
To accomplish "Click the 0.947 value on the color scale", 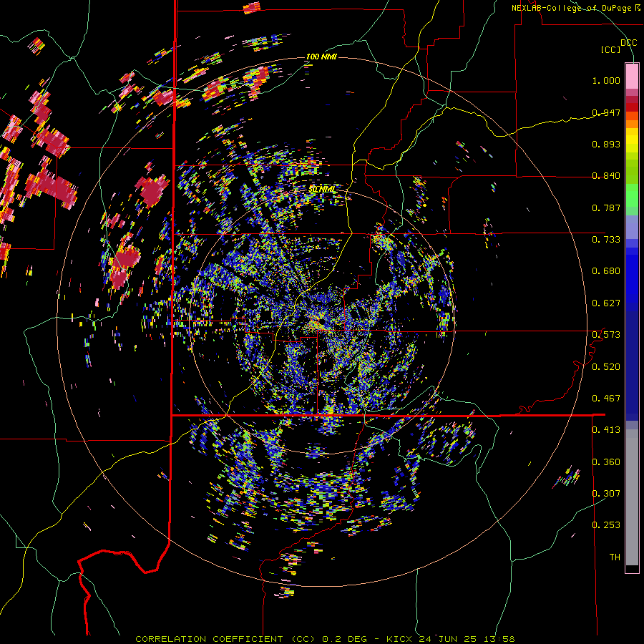I will pyautogui.click(x=606, y=112).
